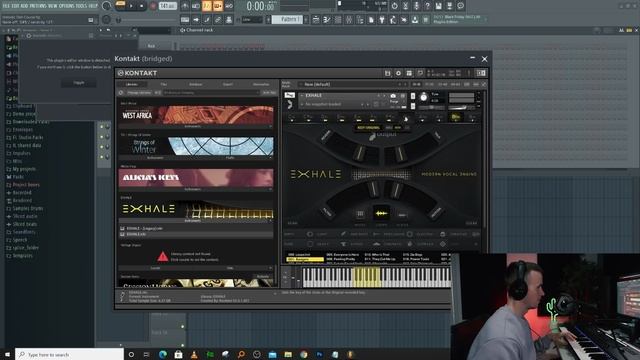Adjust the instrument volume slider
Image resolution: width=640 pixels, height=360 pixels.
point(462,108)
